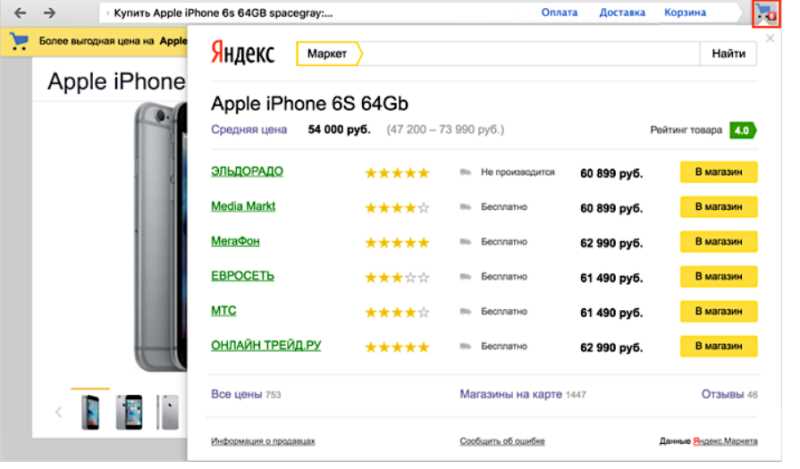Image resolution: width=800 pixels, height=469 pixels.
Task: Open the Media Markt shop link
Action: tap(243, 206)
